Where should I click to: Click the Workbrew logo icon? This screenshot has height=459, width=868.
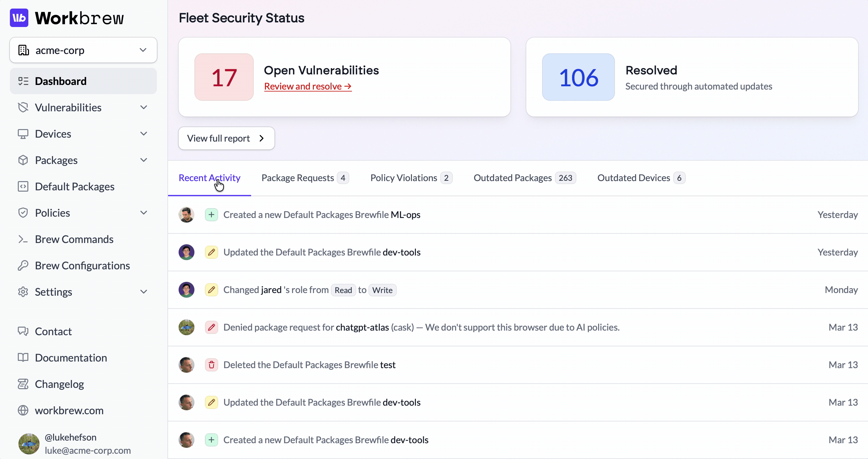19,18
